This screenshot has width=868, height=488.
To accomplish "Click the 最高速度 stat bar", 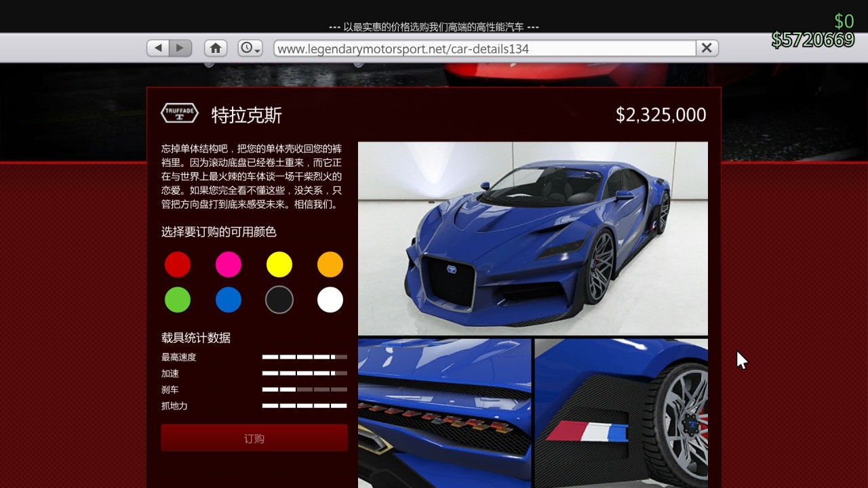I will click(304, 357).
